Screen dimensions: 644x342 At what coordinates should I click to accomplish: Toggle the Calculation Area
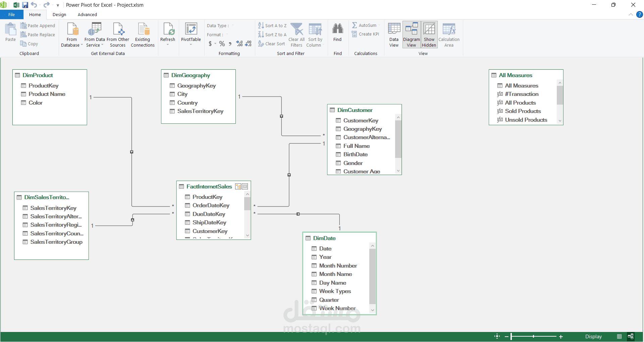[449, 35]
